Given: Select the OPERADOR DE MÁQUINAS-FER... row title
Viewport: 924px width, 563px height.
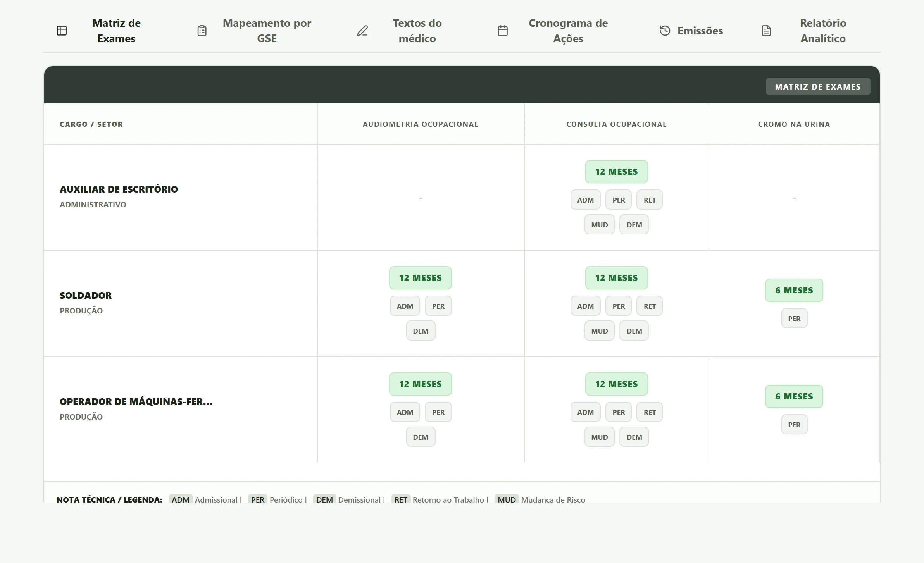Looking at the screenshot, I should tap(136, 401).
